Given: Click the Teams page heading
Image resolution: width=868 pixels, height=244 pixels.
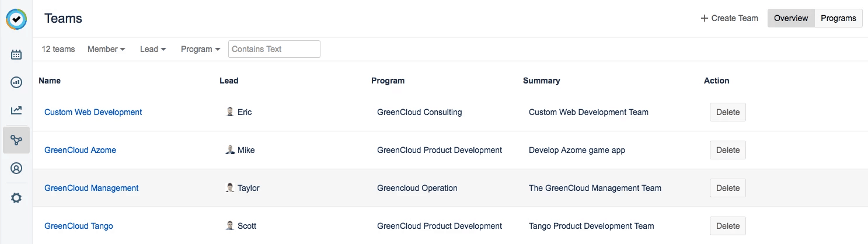Looking at the screenshot, I should coord(63,18).
